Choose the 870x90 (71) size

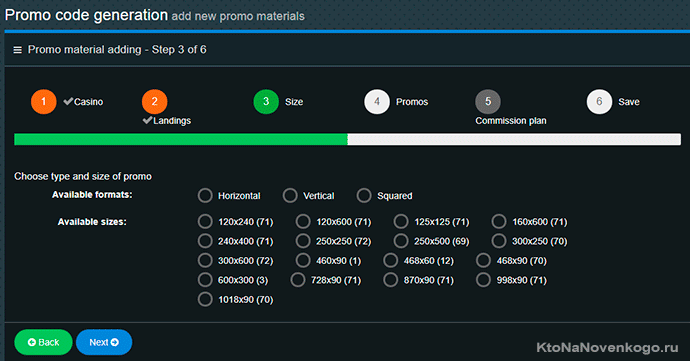pos(390,280)
